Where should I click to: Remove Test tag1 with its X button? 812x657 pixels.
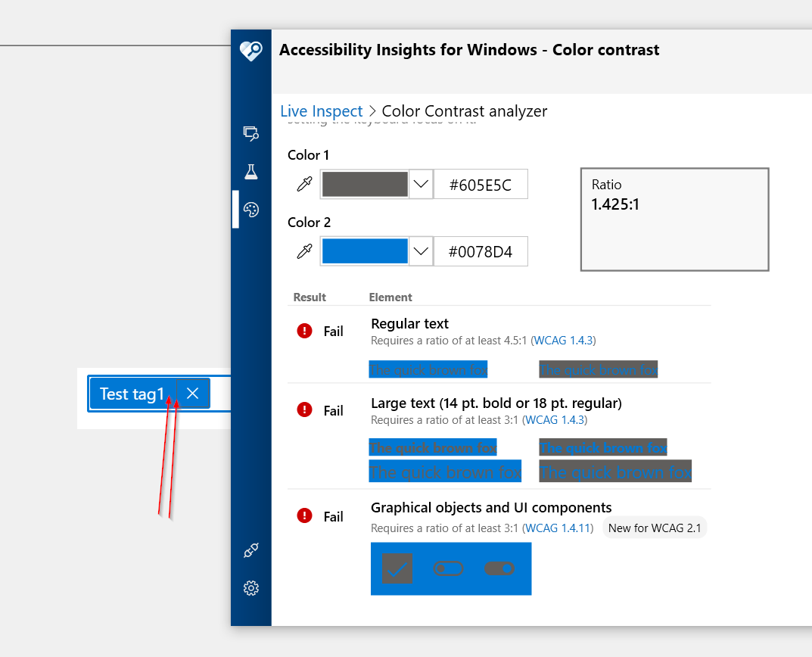click(x=193, y=394)
